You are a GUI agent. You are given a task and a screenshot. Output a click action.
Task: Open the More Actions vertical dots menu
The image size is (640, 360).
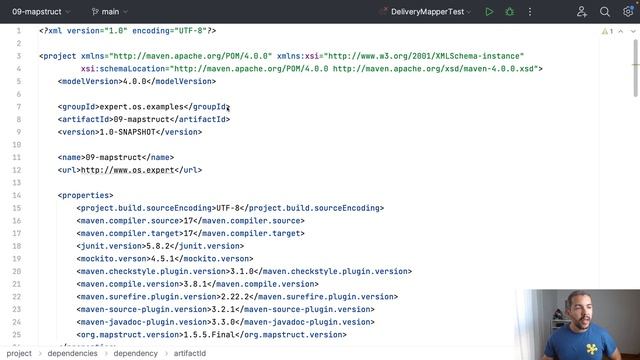click(530, 12)
